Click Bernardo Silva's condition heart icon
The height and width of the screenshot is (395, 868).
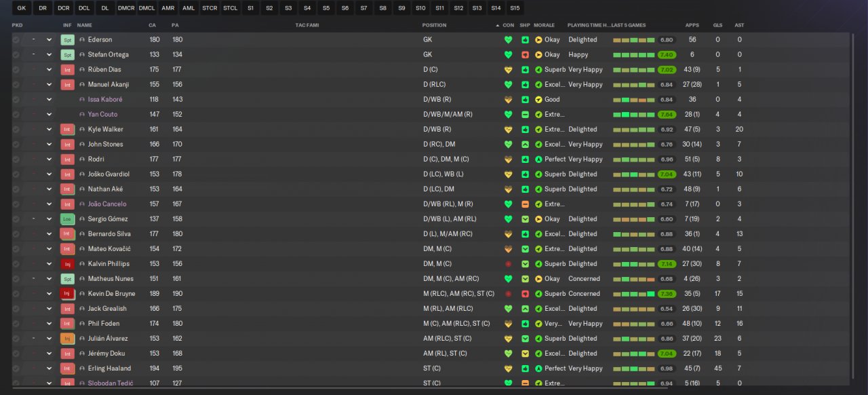coord(508,233)
